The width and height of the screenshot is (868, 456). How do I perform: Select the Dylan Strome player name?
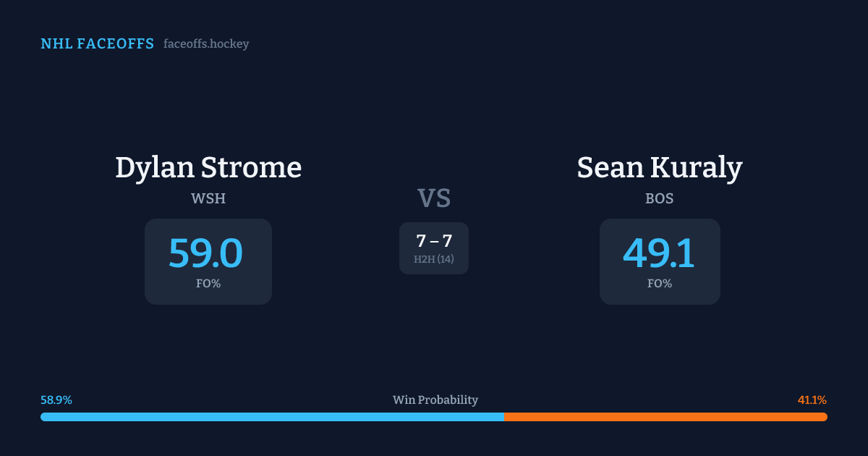click(x=208, y=167)
